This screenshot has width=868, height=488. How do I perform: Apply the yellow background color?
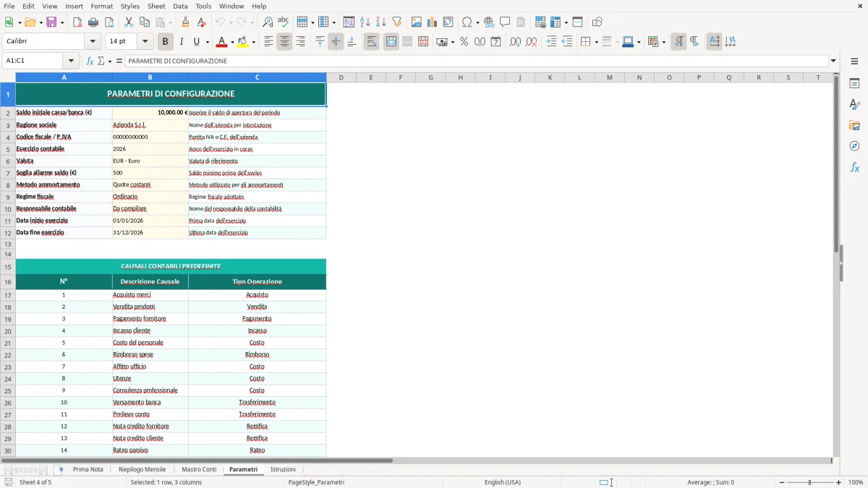(242, 42)
